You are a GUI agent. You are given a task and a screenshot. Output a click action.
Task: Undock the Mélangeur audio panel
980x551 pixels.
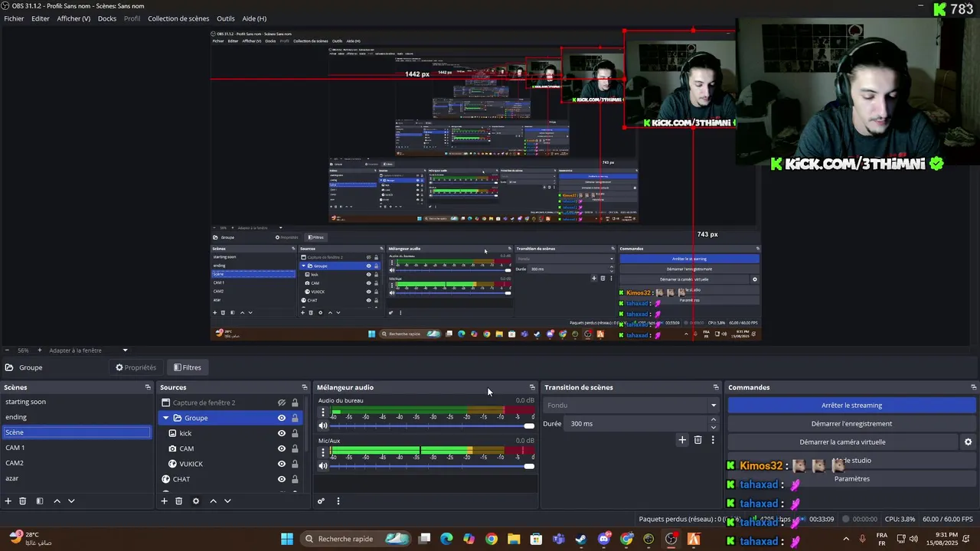pos(532,387)
